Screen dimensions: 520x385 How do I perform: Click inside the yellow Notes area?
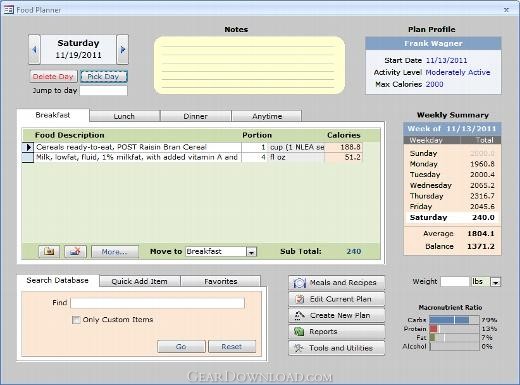coord(249,65)
